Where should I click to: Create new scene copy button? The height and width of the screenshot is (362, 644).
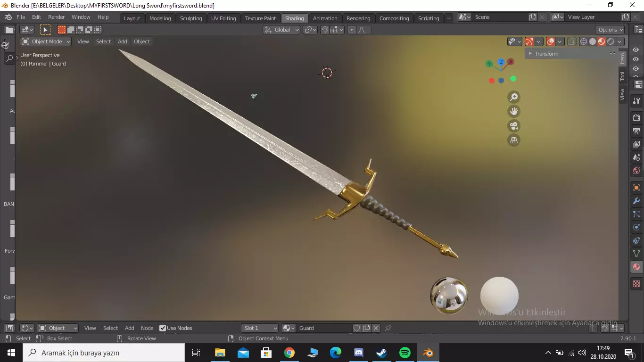(533, 17)
